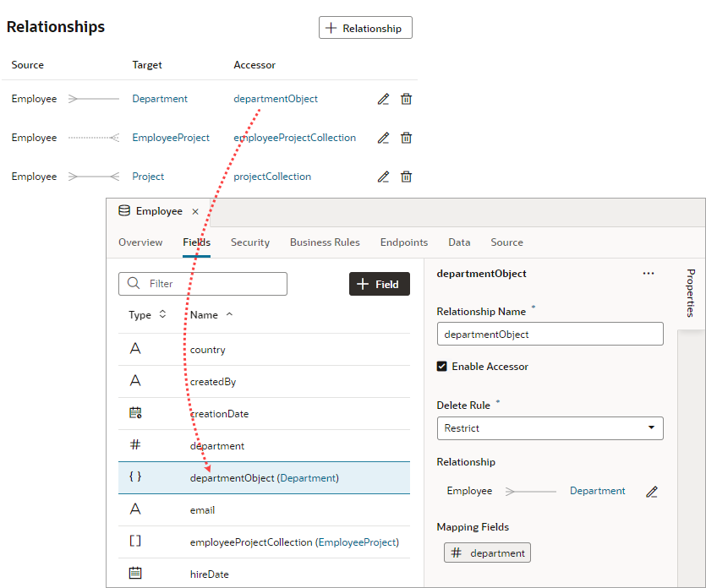Click the magnifier icon in the Filter box
This screenshot has height=588, width=706.
134,283
